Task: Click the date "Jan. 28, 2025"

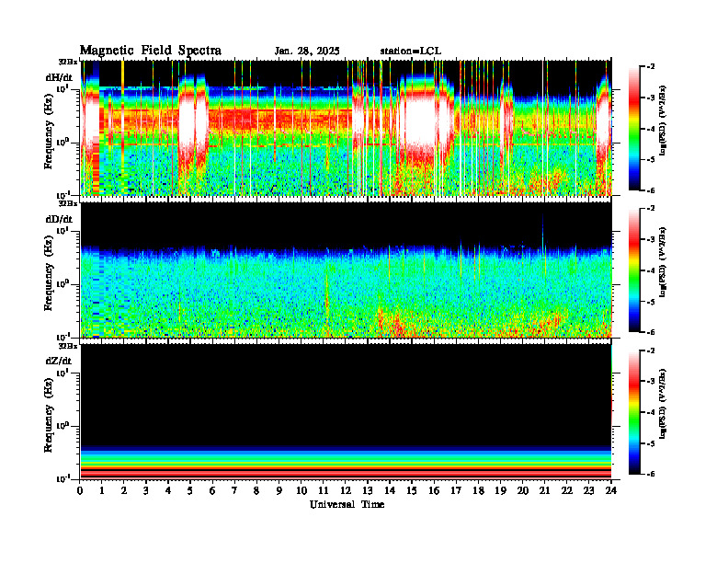Action: (x=307, y=52)
